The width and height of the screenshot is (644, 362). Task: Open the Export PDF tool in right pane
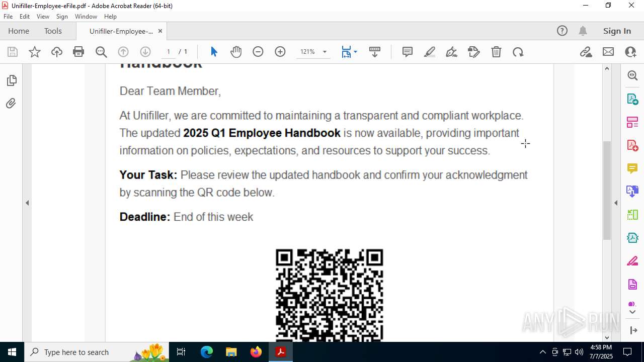tap(632, 99)
